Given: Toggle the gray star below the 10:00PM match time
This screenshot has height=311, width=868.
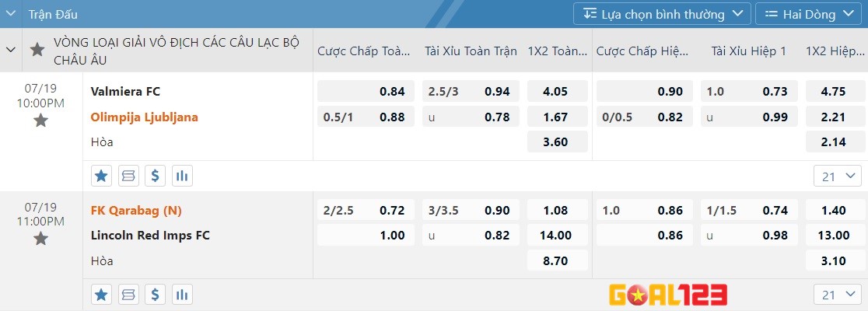Looking at the screenshot, I should click(x=41, y=121).
